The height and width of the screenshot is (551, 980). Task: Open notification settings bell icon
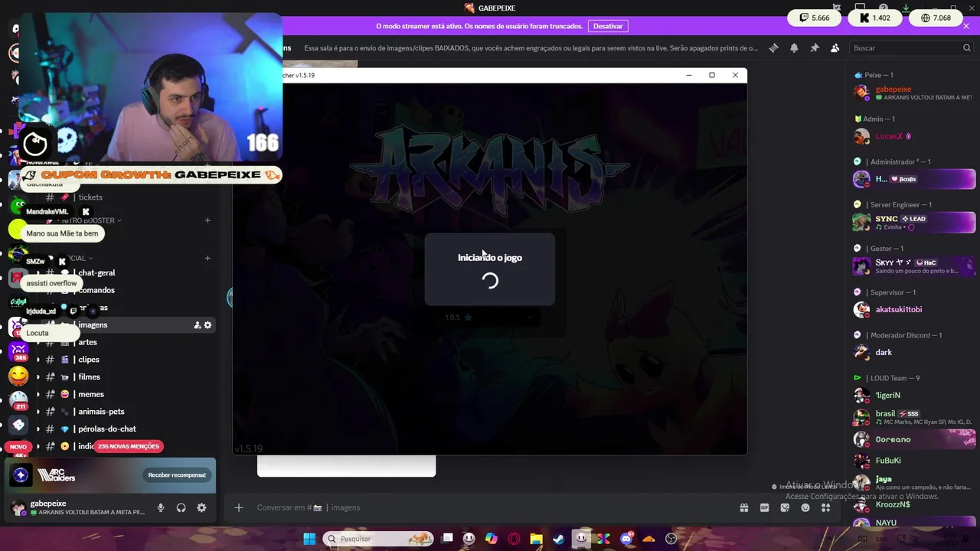pos(794,47)
